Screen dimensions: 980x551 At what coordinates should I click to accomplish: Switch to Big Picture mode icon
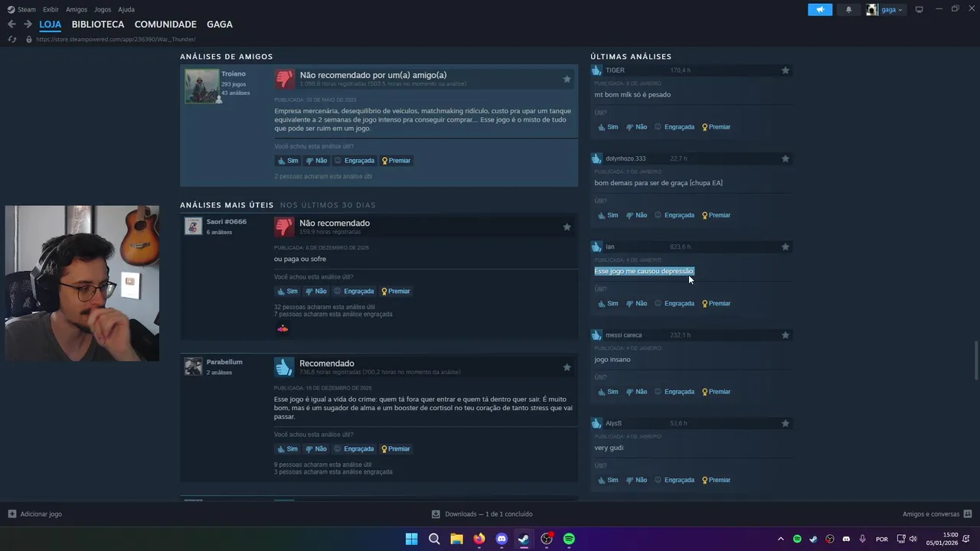coord(919,9)
